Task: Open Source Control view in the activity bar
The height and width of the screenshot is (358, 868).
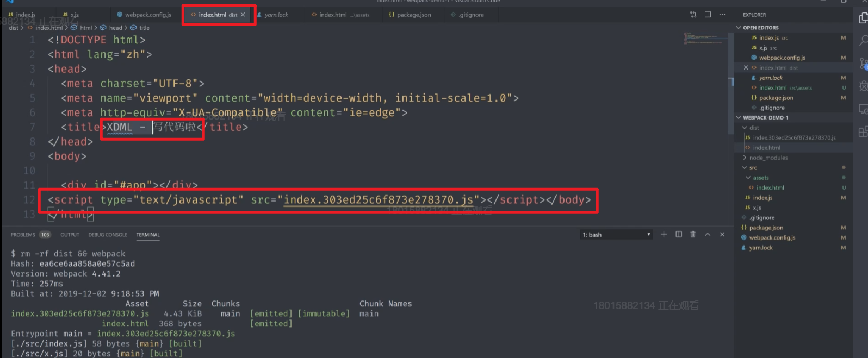Action: pyautogui.click(x=863, y=64)
